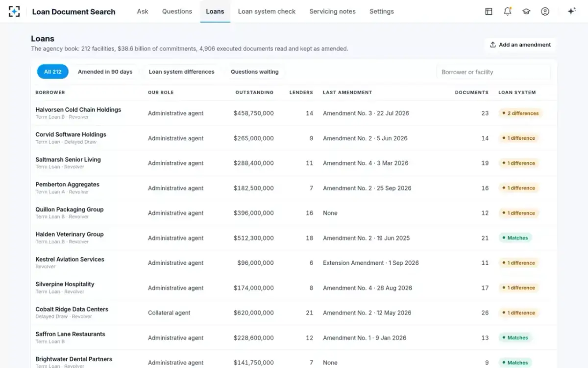588x368 pixels.
Task: Click Amendment No. 2 · 19 Jun 2025
Action: [367, 238]
